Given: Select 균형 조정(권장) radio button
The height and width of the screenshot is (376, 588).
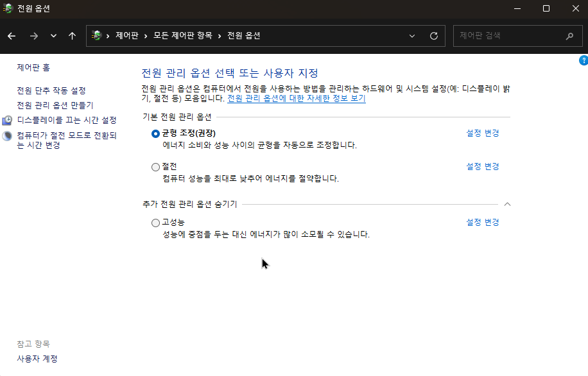Looking at the screenshot, I should pyautogui.click(x=155, y=134).
